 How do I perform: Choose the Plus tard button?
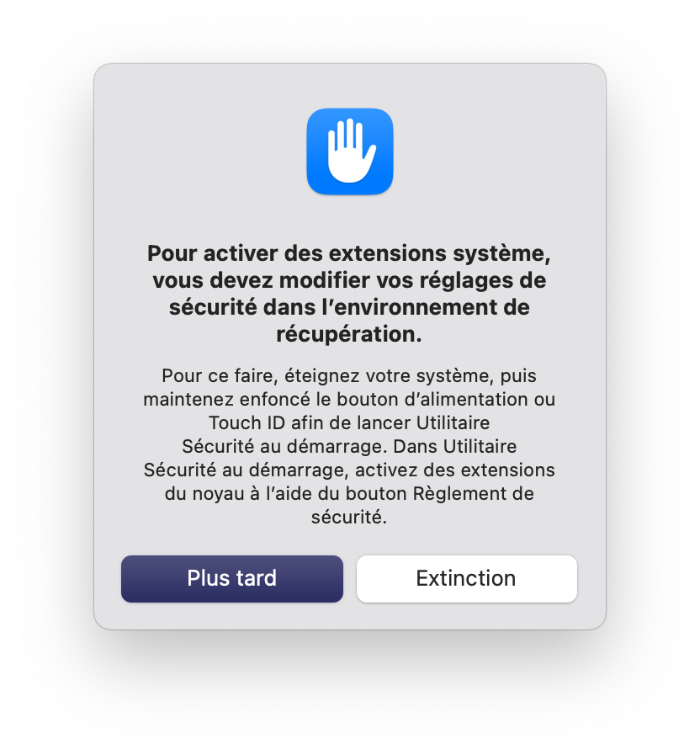231,578
